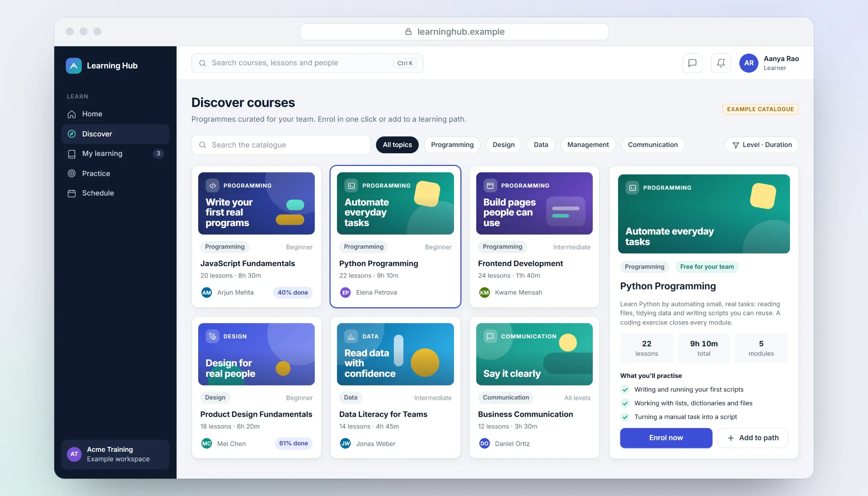This screenshot has height=496, width=868.
Task: Click the Product Design Fundamentals title
Action: (x=256, y=414)
